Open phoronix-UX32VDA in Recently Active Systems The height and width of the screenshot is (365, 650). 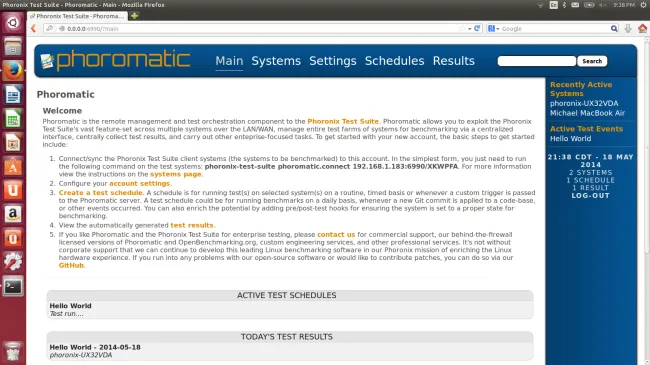pyautogui.click(x=584, y=103)
